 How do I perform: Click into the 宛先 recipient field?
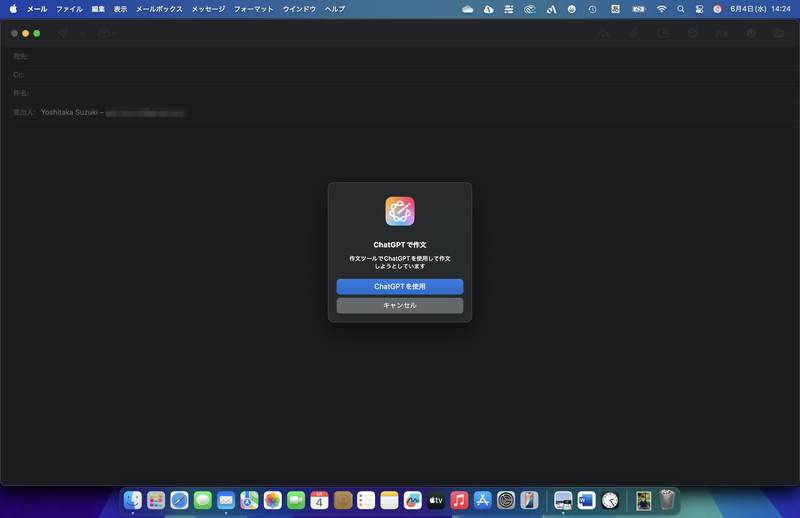pyautogui.click(x=400, y=56)
